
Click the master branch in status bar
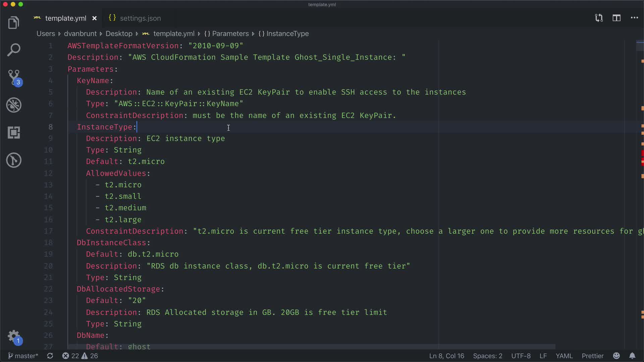point(23,356)
